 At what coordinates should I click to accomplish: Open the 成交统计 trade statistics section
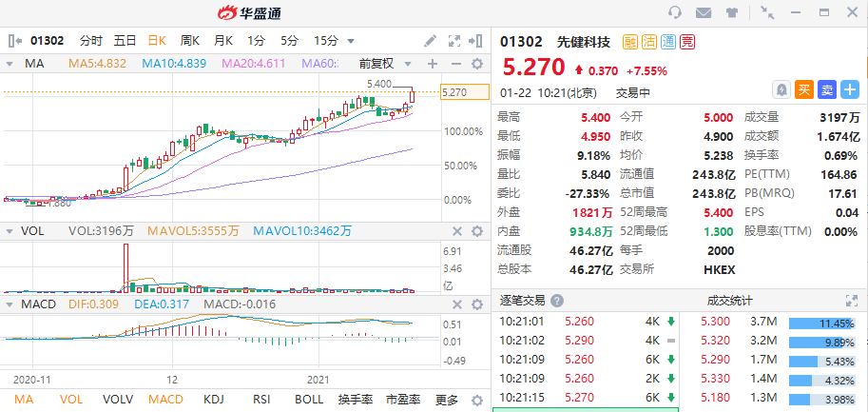click(729, 301)
